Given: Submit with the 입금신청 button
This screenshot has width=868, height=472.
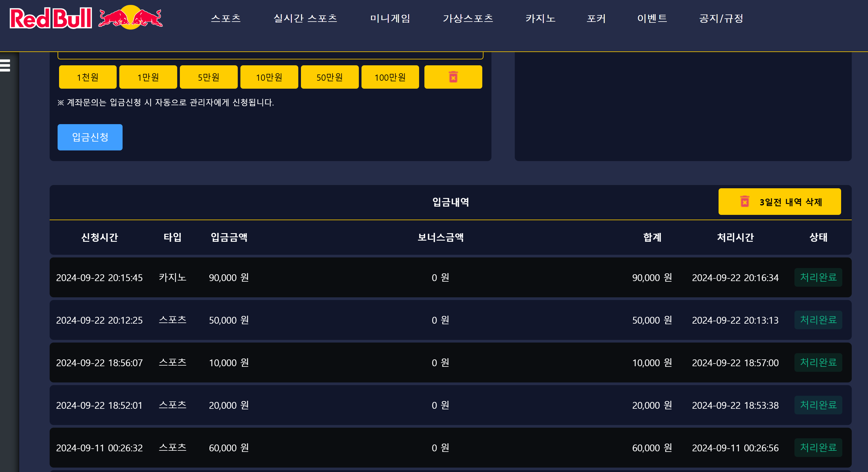Looking at the screenshot, I should tap(90, 137).
